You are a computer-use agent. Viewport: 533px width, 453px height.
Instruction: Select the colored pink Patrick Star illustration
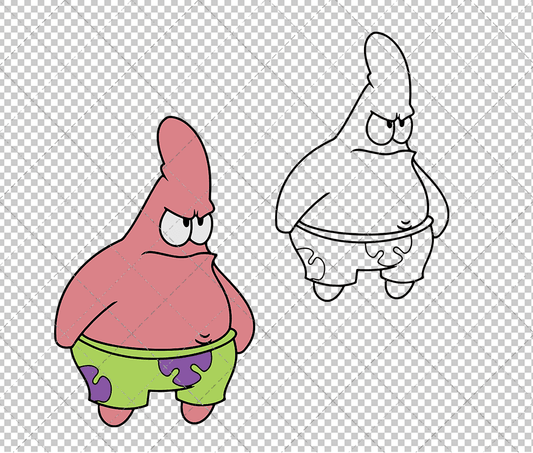(155, 272)
